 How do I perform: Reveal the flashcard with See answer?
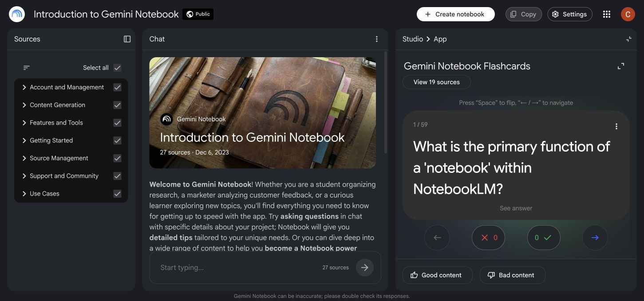point(516,208)
